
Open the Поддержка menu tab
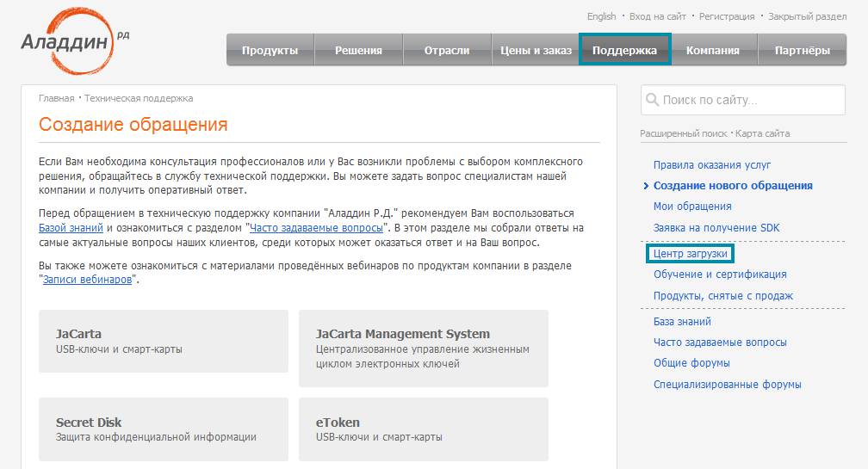point(624,50)
